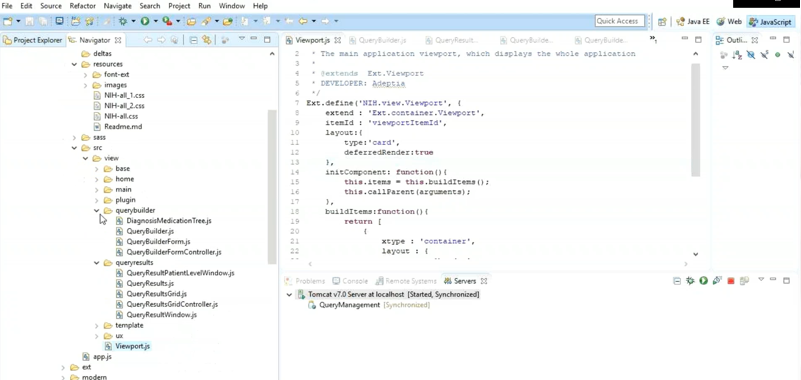Close the Viewport.js editor tab

pyautogui.click(x=339, y=40)
